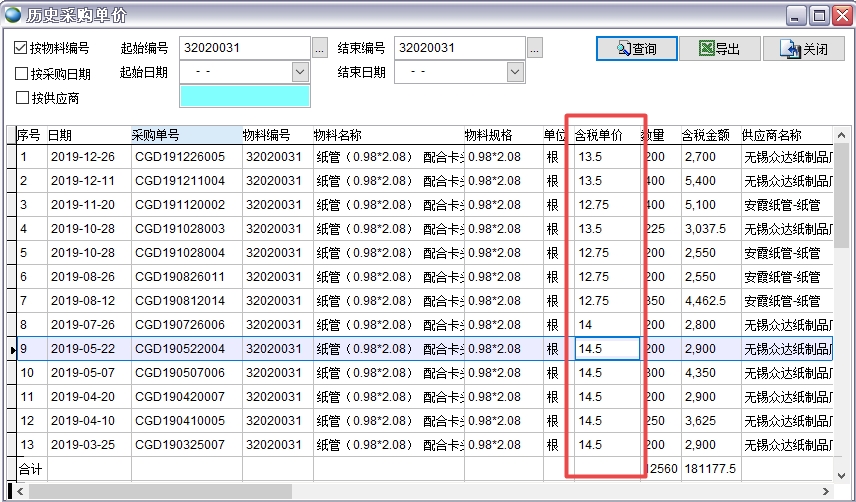Open the 起始编号 lookup ellipsis button
The height and width of the screenshot is (502, 856).
click(x=320, y=48)
